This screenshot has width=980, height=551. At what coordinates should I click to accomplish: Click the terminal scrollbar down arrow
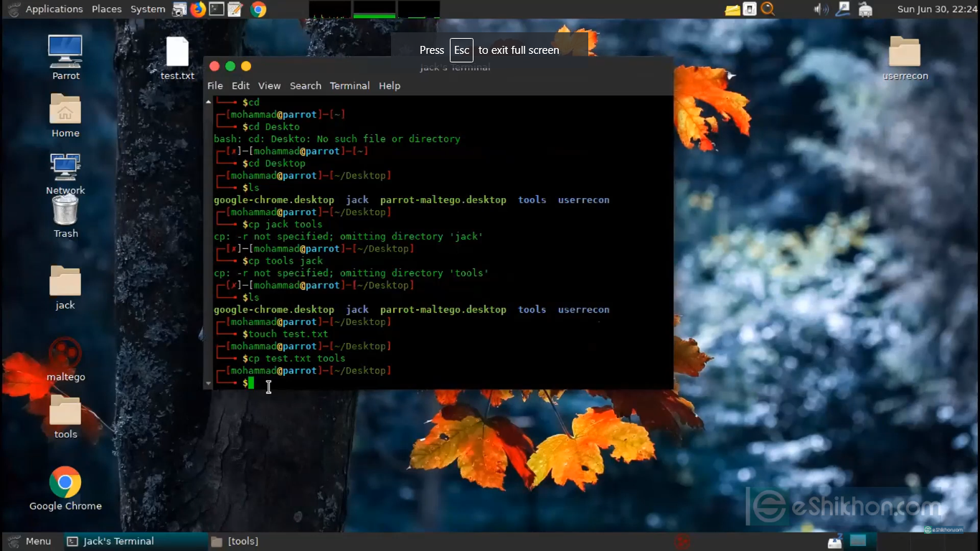[209, 384]
